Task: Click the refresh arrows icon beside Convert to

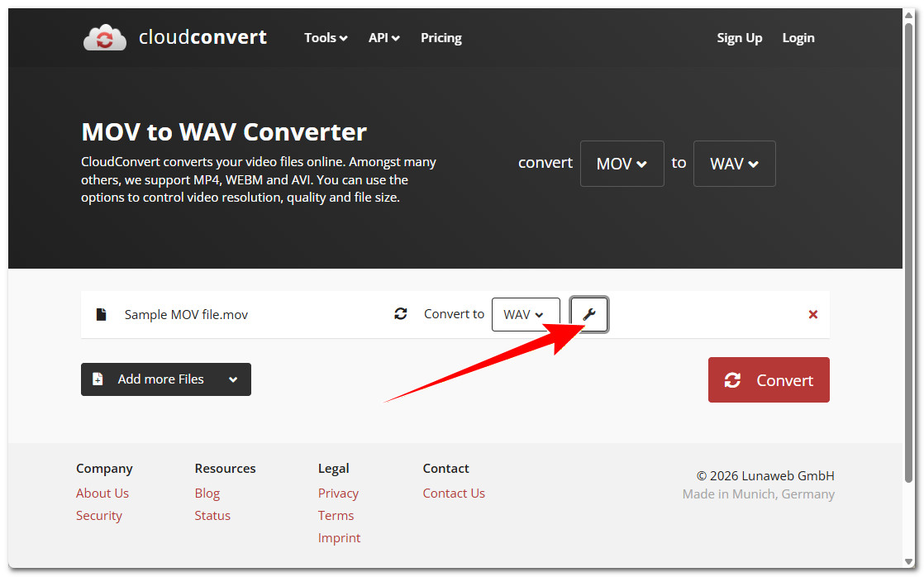Action: pyautogui.click(x=401, y=314)
